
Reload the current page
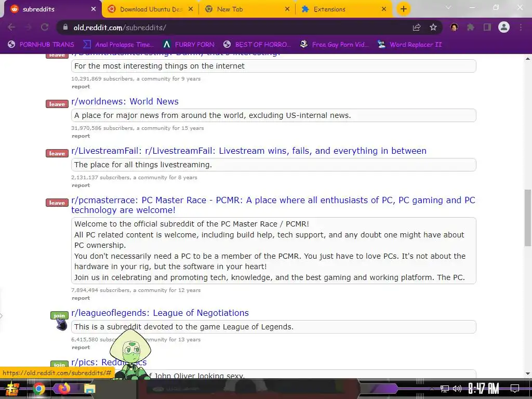[x=45, y=27]
